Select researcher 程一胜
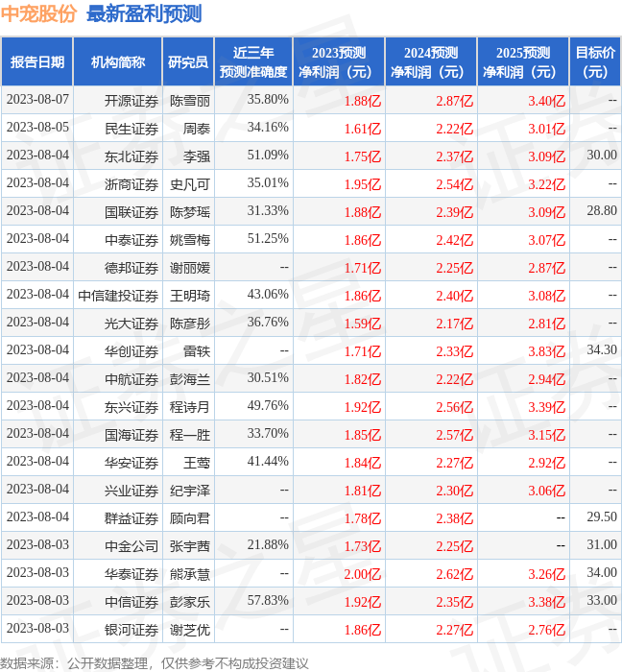The width and height of the screenshot is (622, 672). [x=190, y=436]
